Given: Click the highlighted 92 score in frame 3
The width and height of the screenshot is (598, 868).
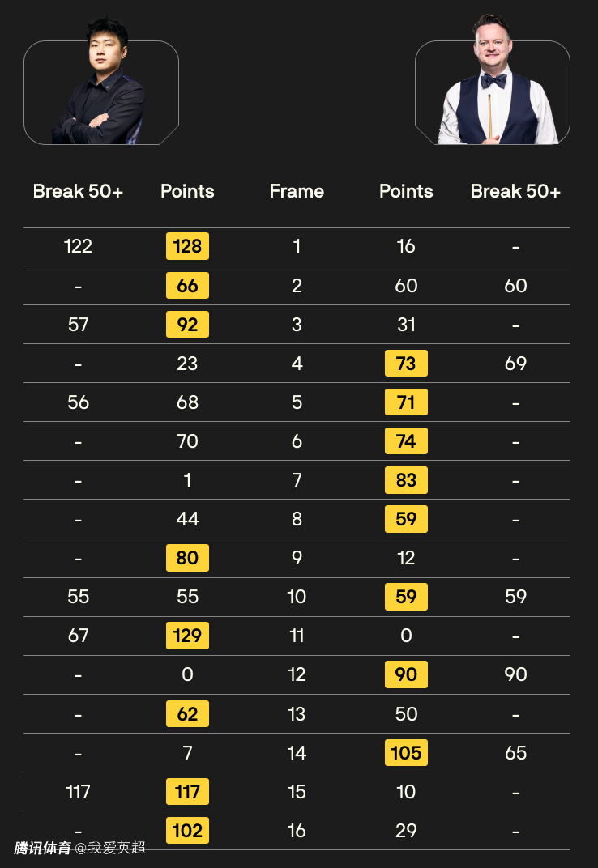Looking at the screenshot, I should 187,325.
